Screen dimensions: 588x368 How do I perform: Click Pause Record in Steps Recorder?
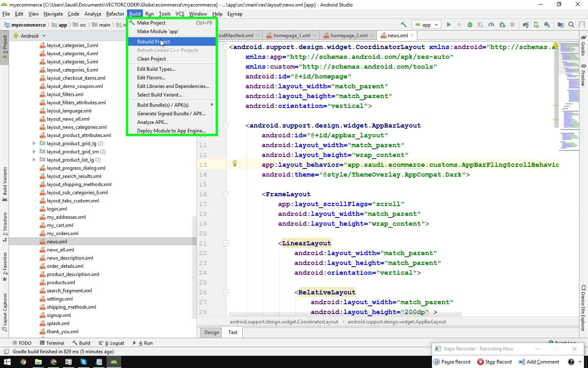coord(452,362)
